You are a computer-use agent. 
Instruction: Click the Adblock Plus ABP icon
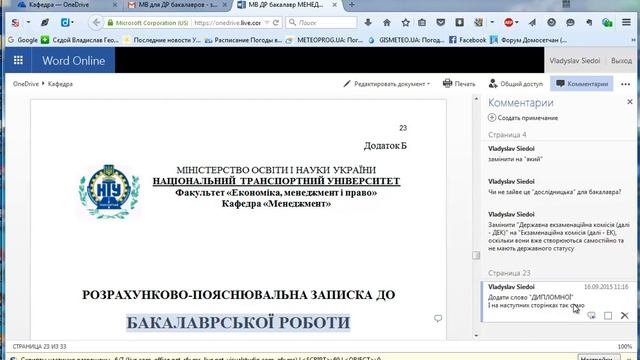coord(508,22)
